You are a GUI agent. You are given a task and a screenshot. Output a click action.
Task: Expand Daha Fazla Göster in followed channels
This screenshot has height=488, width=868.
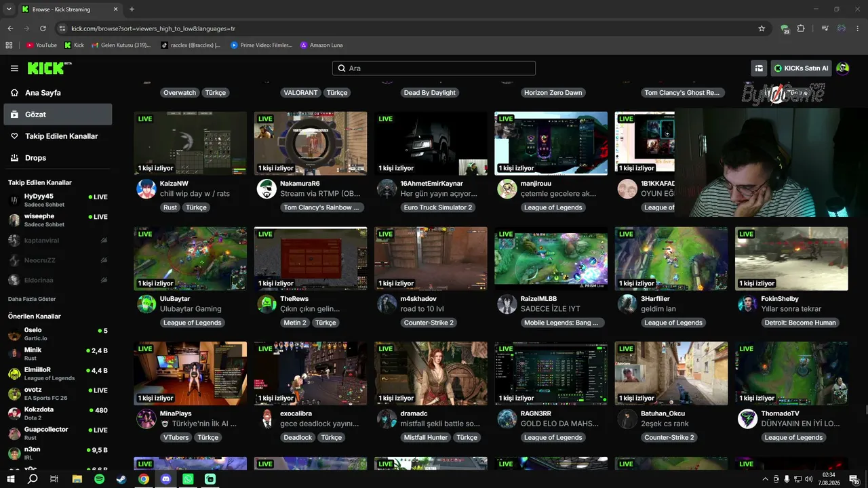coord(32,299)
